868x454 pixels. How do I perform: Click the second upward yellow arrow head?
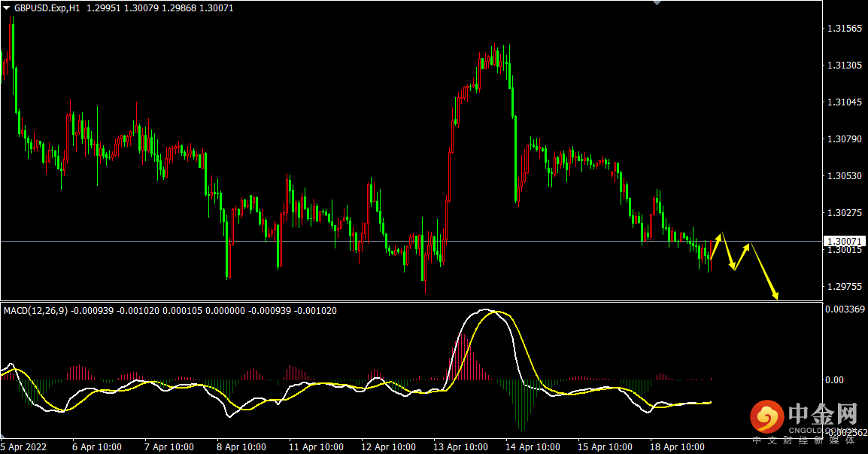click(x=747, y=245)
